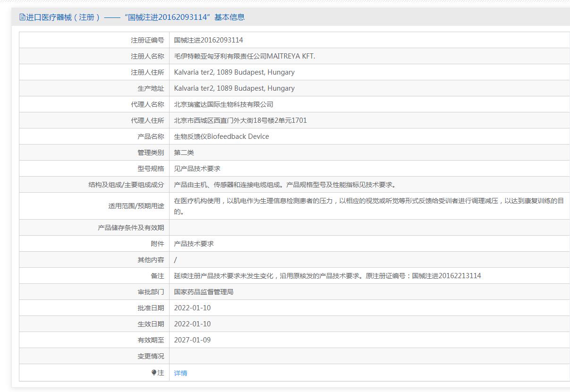Click the 附件 label cell
Image resolution: width=570 pixels, height=392 pixels.
coord(94,244)
